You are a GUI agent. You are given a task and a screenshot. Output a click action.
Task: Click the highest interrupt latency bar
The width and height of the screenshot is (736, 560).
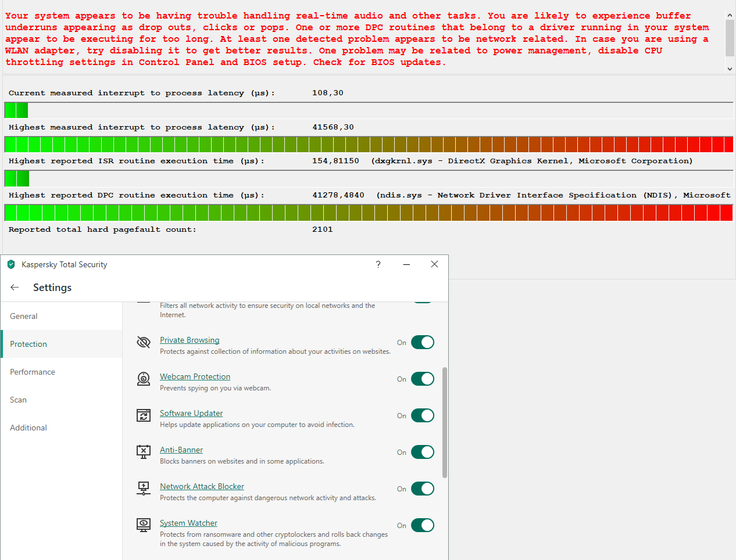[369, 144]
